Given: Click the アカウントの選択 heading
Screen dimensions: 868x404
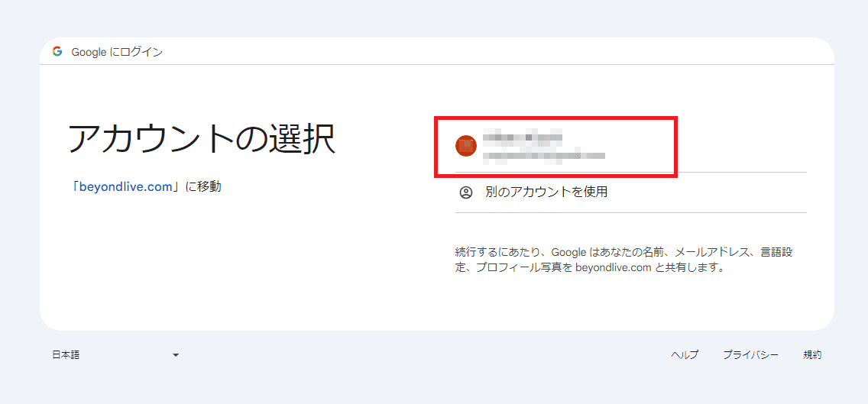Looking at the screenshot, I should (202, 139).
